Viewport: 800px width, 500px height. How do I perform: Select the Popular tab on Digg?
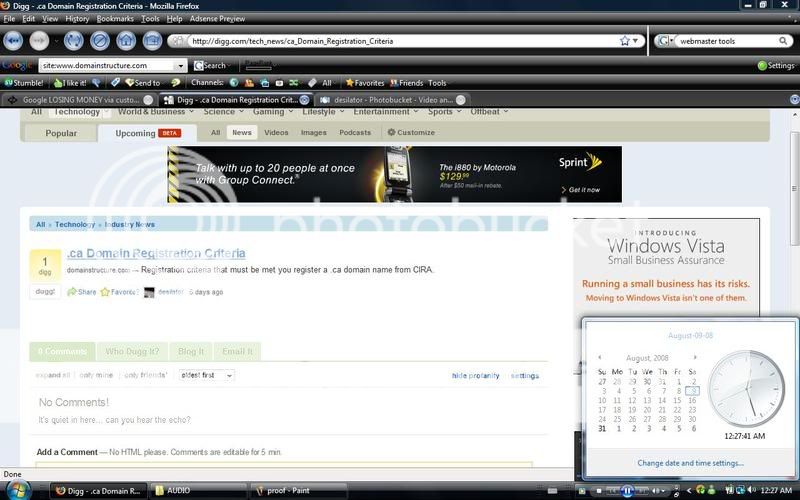tap(61, 133)
